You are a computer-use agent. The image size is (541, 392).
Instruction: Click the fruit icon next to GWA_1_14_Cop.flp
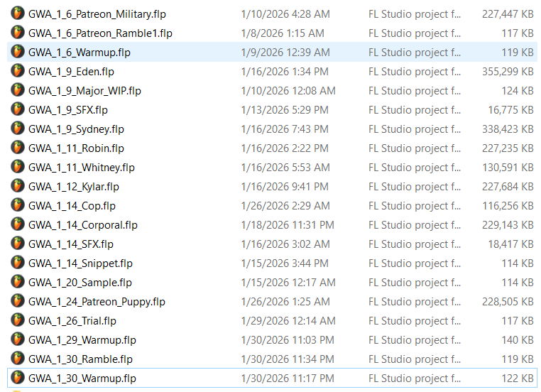pos(18,205)
